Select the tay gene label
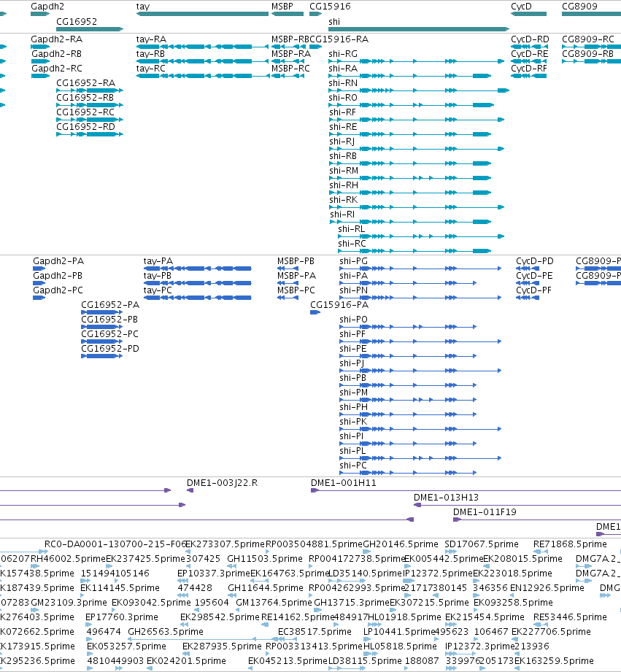 click(x=143, y=7)
